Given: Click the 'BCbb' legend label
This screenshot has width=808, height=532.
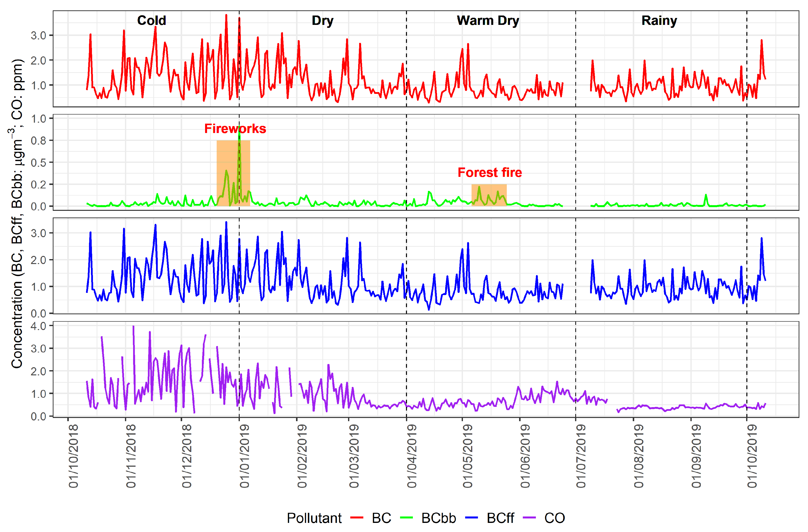Looking at the screenshot, I should 439,518.
